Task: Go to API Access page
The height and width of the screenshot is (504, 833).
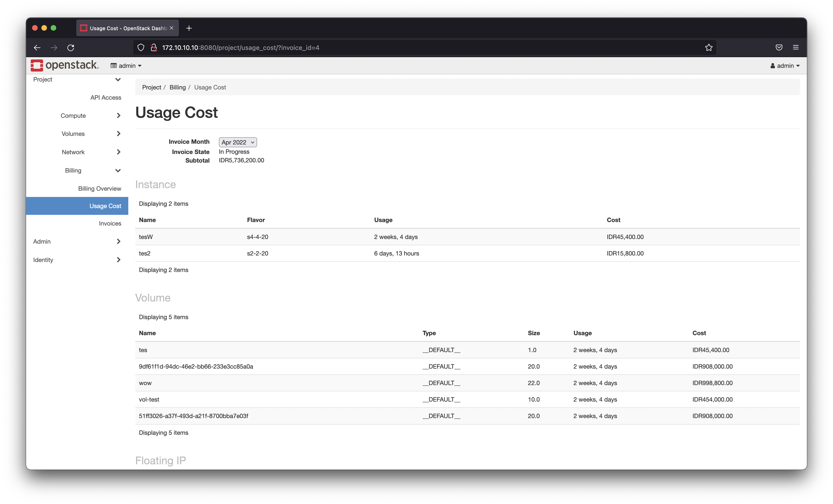Action: (106, 97)
